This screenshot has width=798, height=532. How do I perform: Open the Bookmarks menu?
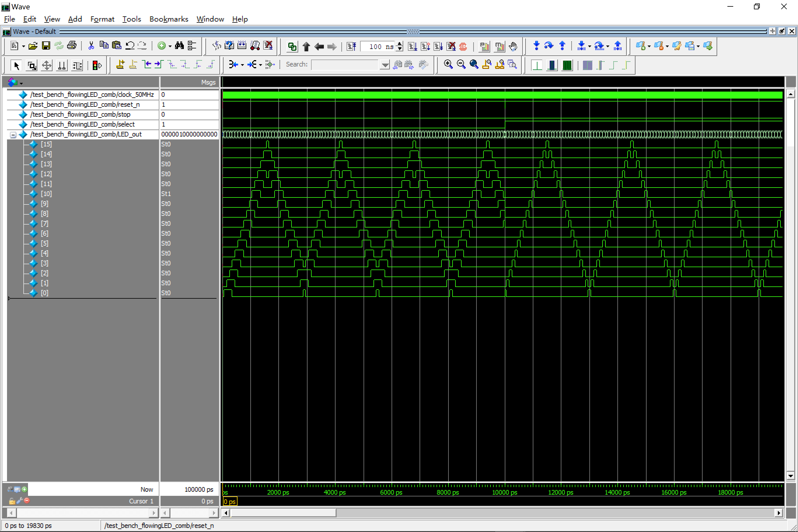(x=169, y=18)
